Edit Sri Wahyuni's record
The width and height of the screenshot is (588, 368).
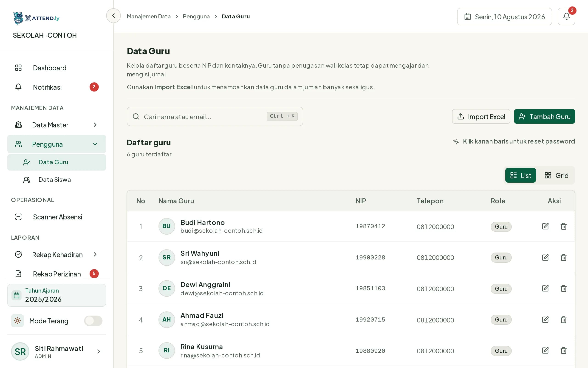point(545,258)
